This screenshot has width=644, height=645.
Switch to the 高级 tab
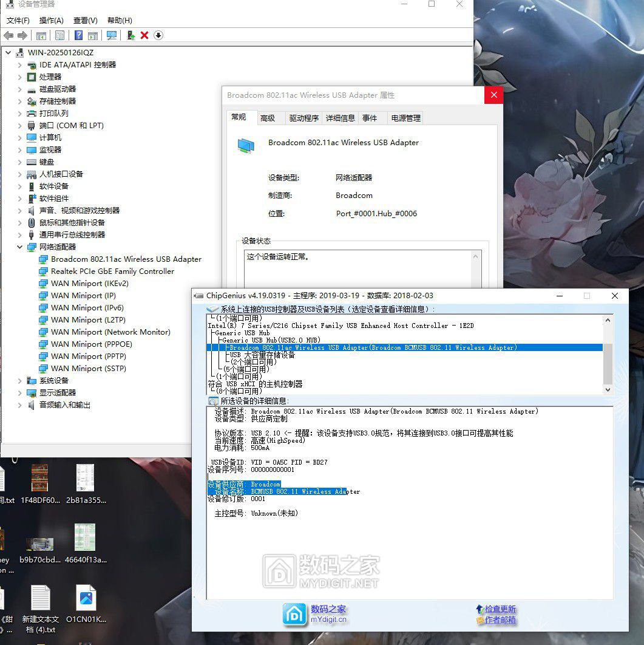click(x=268, y=118)
